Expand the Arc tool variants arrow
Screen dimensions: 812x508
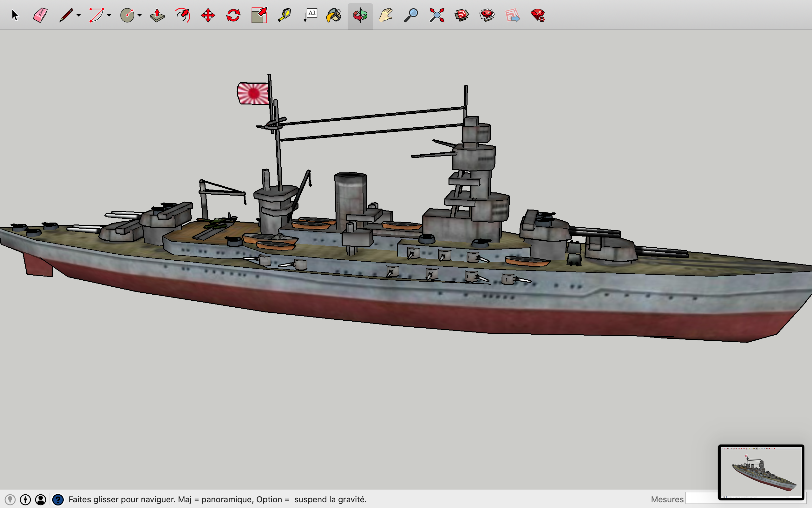(x=109, y=16)
